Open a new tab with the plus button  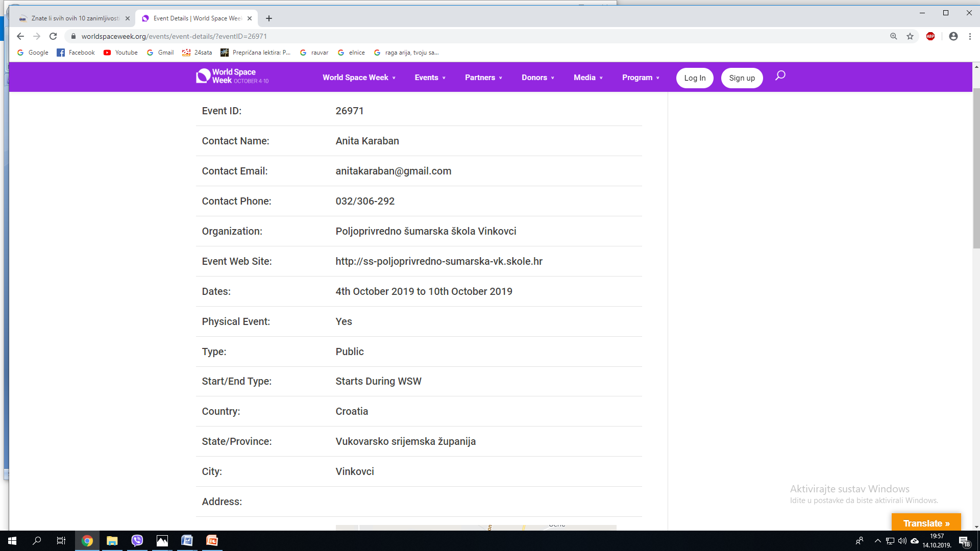(269, 18)
